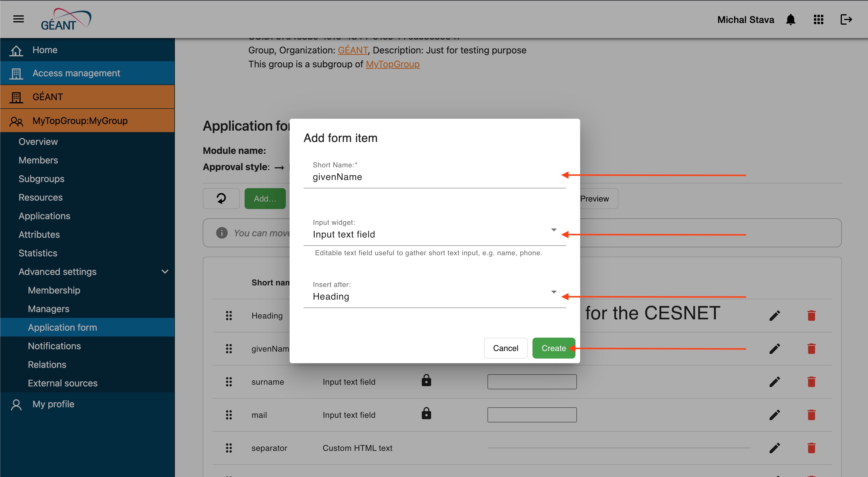Follow the GÉANT organization link
The width and height of the screenshot is (868, 477).
(x=353, y=50)
